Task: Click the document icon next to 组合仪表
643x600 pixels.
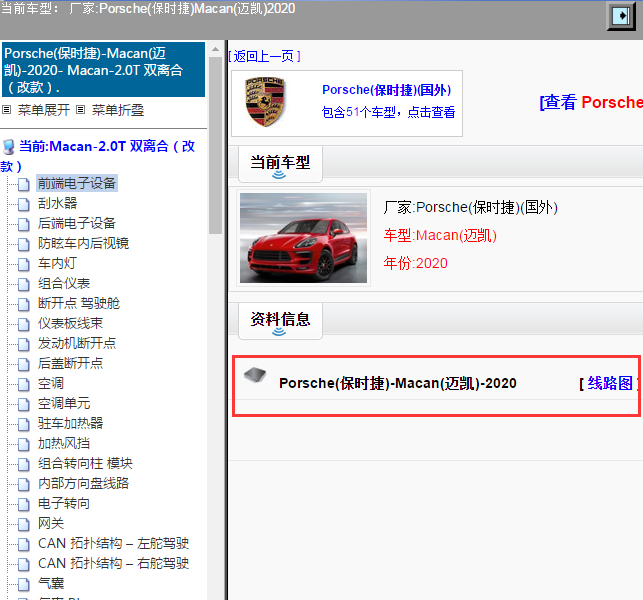Action: pos(24,284)
